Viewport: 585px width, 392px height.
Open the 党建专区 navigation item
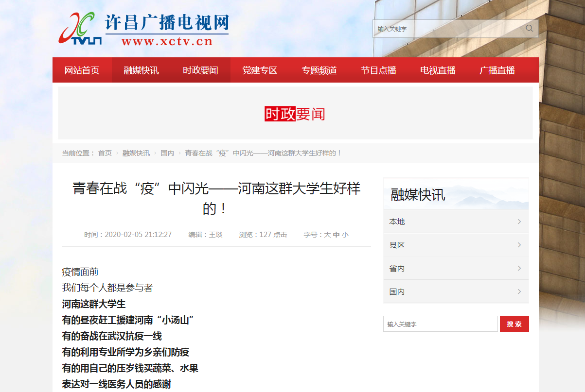click(x=260, y=70)
